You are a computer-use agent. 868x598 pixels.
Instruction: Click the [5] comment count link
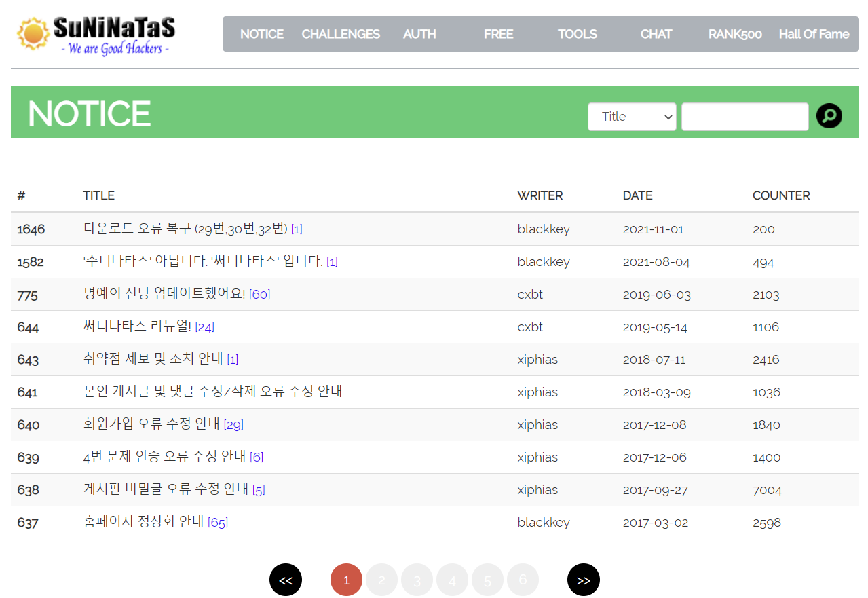(259, 490)
